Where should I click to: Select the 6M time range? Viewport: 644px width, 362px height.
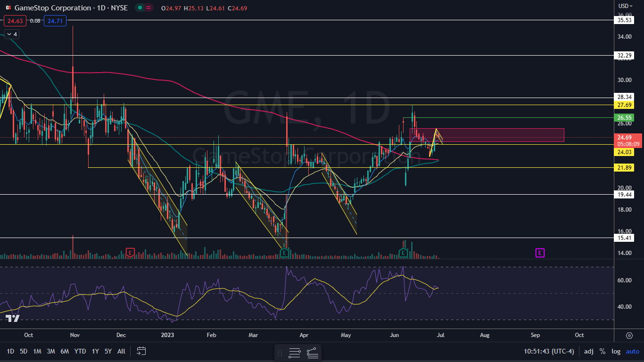[65, 351]
